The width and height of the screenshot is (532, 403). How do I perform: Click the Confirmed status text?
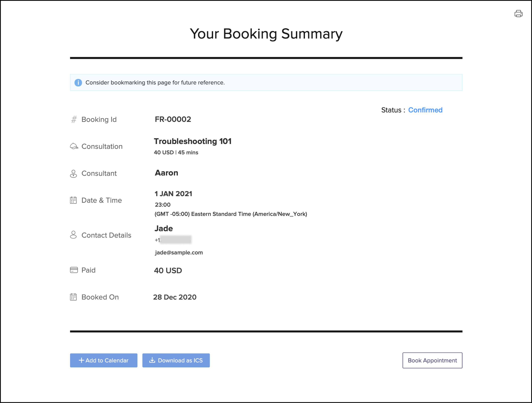pos(425,110)
